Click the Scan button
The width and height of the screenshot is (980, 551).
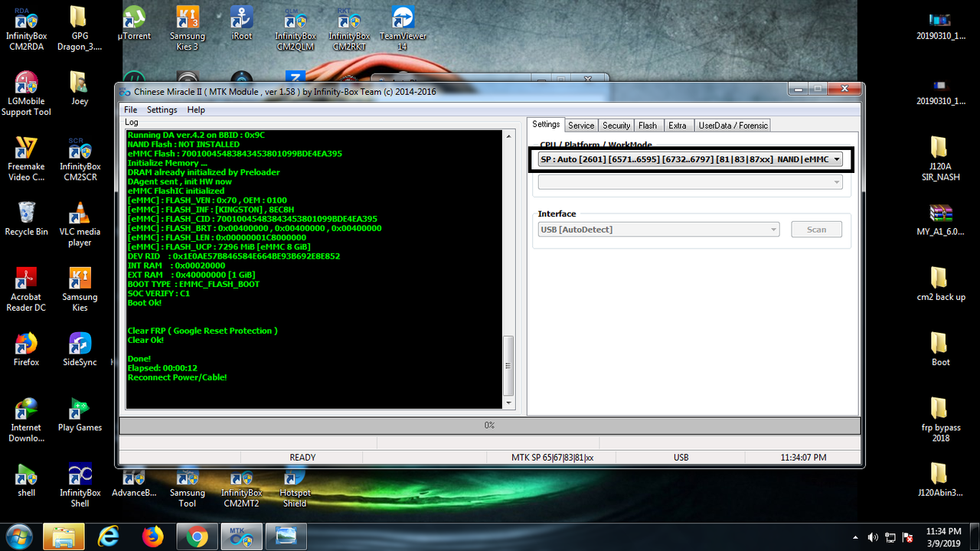pyautogui.click(x=816, y=229)
